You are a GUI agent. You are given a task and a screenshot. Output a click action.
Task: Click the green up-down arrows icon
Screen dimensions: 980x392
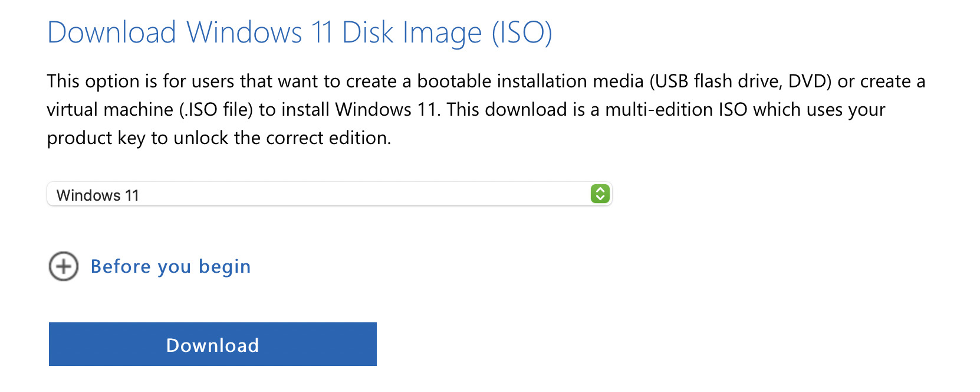600,194
